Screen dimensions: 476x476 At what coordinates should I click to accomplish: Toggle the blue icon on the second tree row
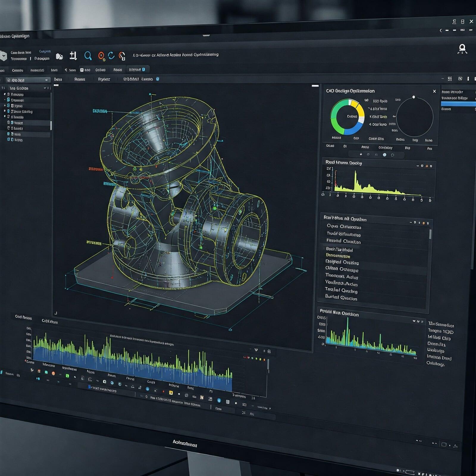click(9, 100)
